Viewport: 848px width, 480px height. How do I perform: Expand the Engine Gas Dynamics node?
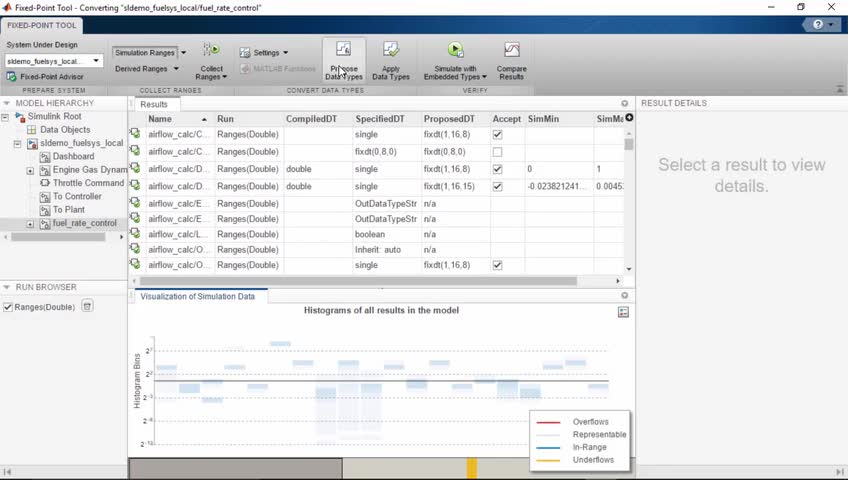[30, 170]
